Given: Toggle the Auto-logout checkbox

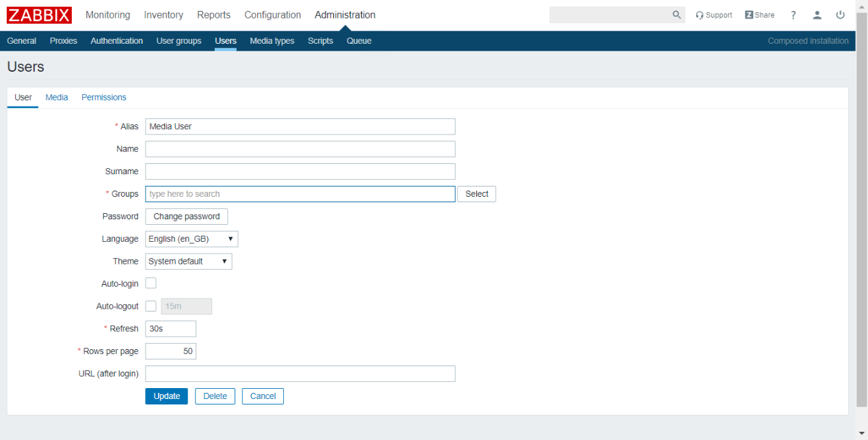Looking at the screenshot, I should (151, 306).
